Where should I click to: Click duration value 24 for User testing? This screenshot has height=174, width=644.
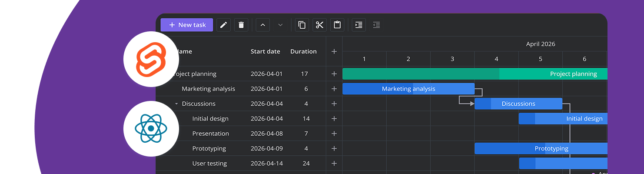[x=306, y=164]
